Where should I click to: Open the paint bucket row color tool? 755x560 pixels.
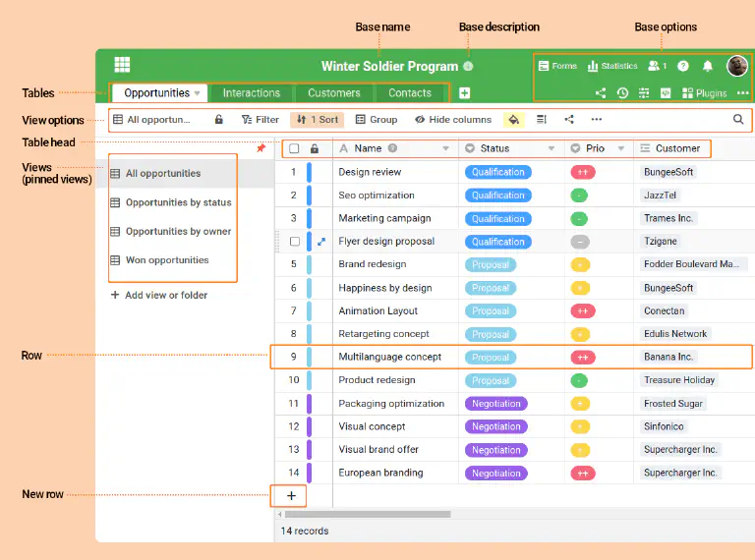coord(513,120)
